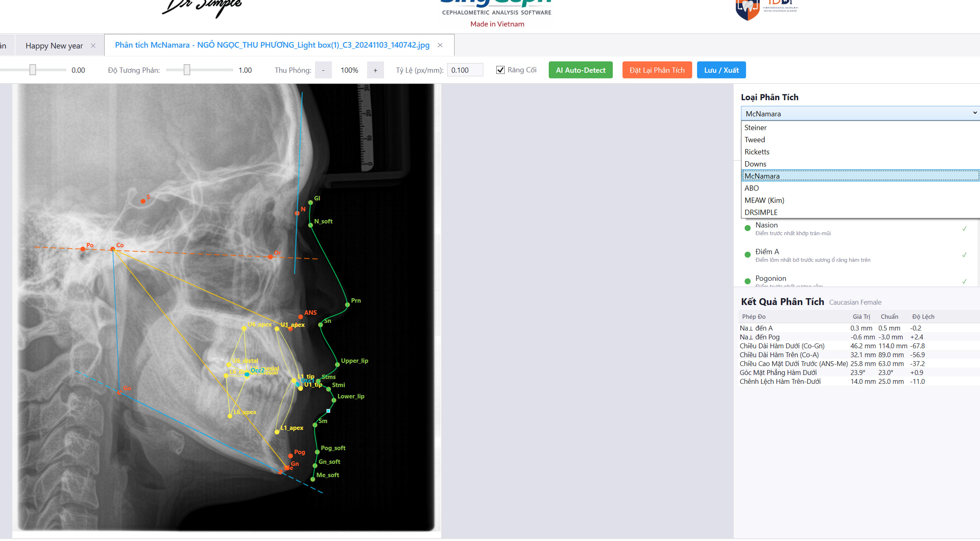Close the Happy New year tab

click(93, 46)
